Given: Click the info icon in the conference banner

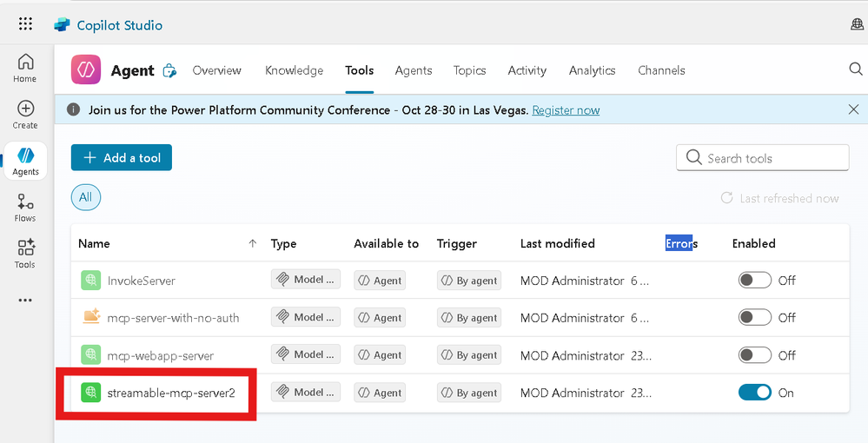Looking at the screenshot, I should pos(73,109).
